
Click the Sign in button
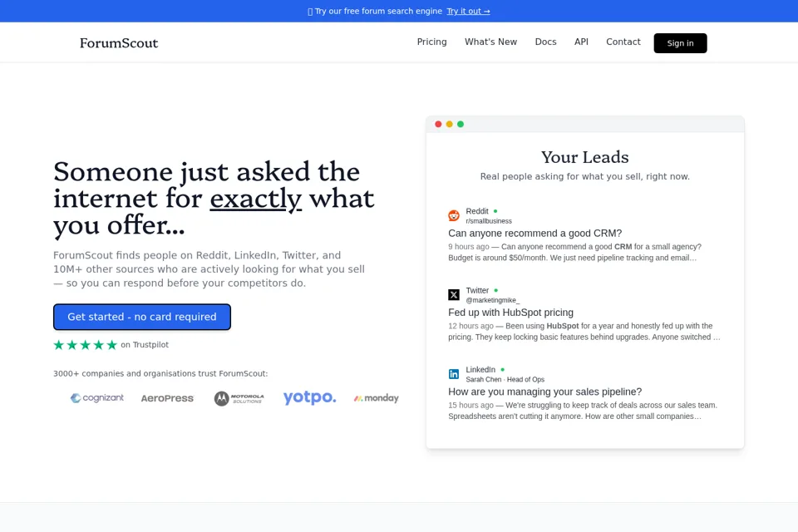(680, 43)
